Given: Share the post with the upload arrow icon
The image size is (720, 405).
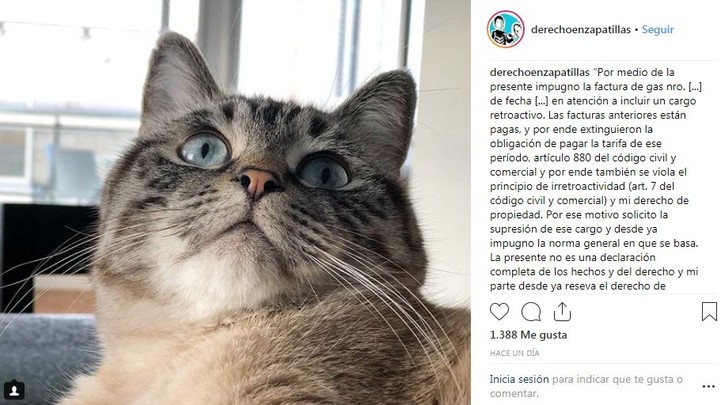Looking at the screenshot, I should tap(562, 312).
